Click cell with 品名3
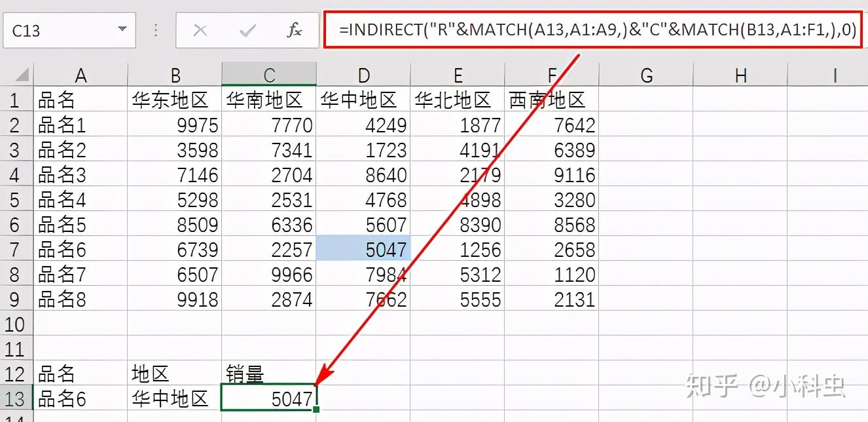The height and width of the screenshot is (422, 868). [x=81, y=174]
